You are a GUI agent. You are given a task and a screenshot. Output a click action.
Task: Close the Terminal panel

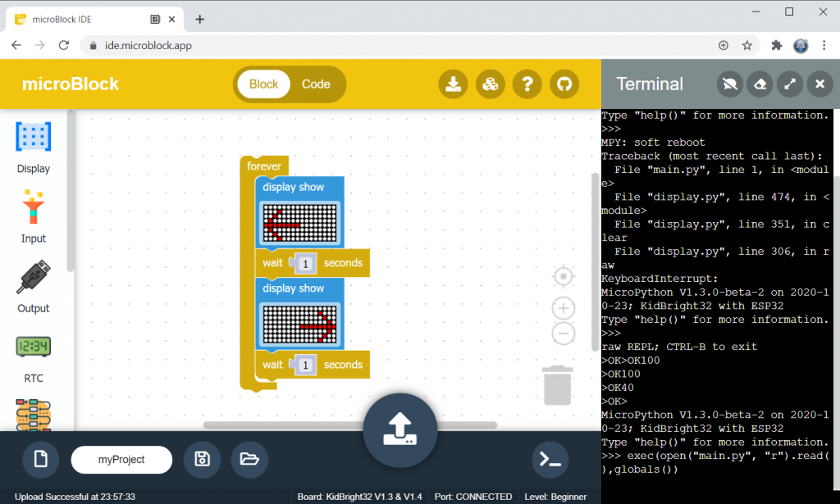[x=819, y=84]
